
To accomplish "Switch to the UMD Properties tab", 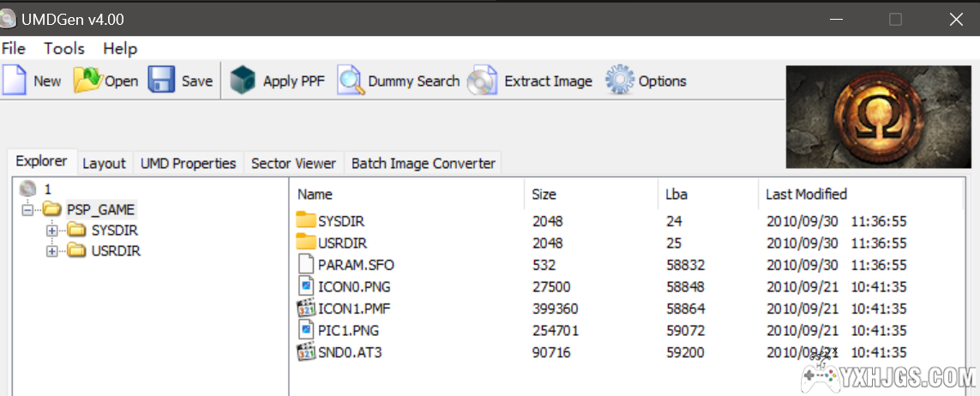I will point(188,163).
